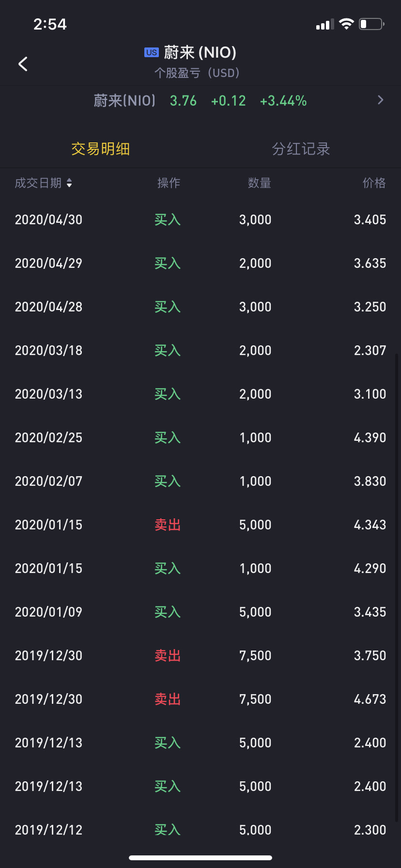Tap the sell record priced 4.673
The height and width of the screenshot is (868, 401).
[200, 699]
